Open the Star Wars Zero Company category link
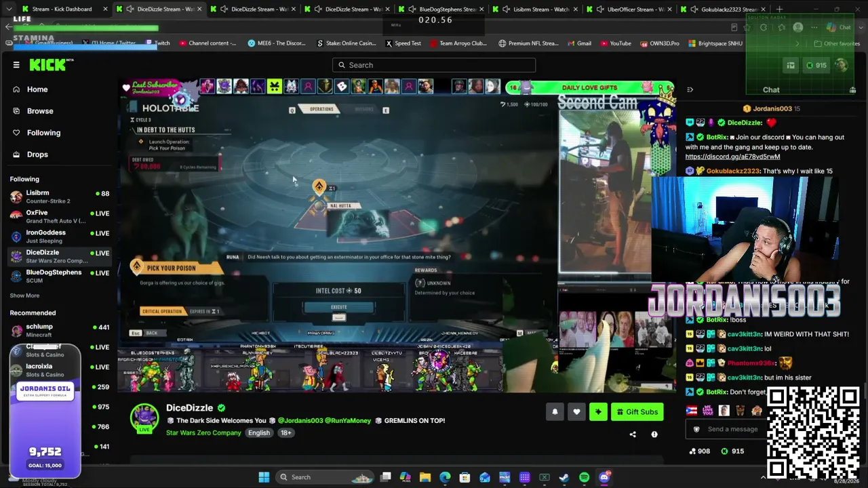This screenshot has width=868, height=488. click(x=203, y=433)
